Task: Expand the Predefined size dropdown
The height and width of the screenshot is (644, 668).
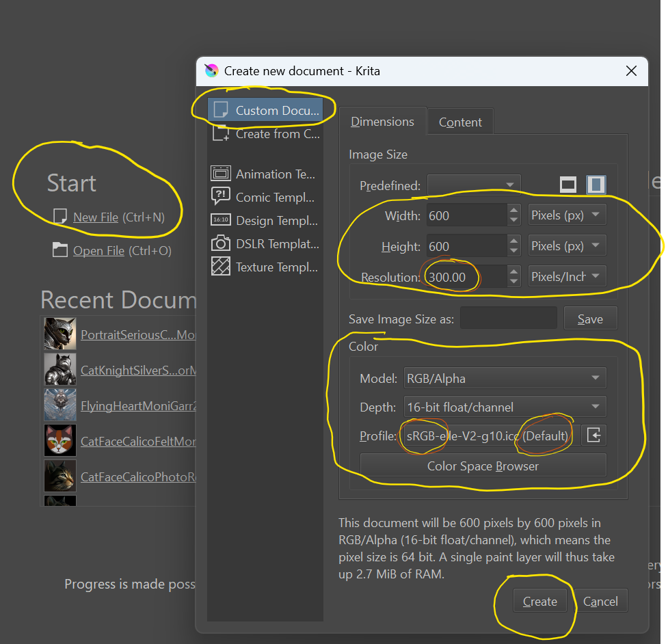Action: click(474, 185)
